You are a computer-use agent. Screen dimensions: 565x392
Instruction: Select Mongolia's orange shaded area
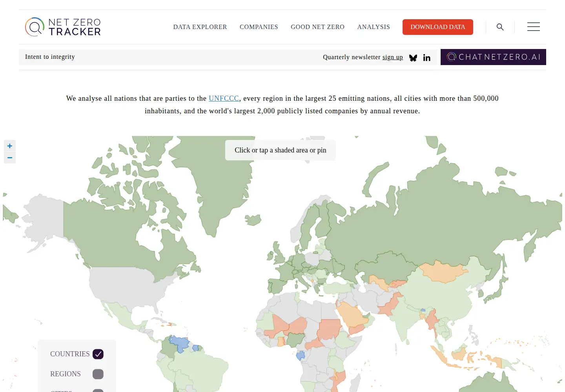443,271
